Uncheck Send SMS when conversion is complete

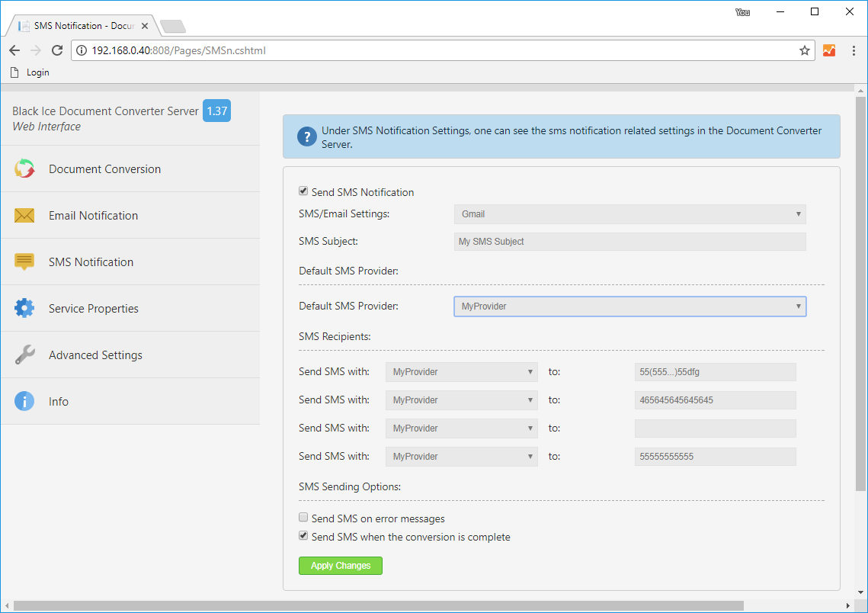point(303,535)
